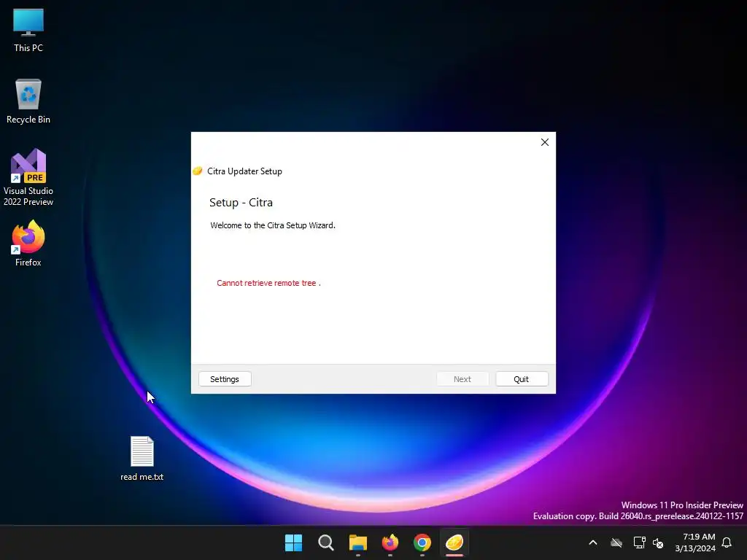This screenshot has height=560, width=747.
Task: Select the read me.txt file icon
Action: click(x=142, y=459)
